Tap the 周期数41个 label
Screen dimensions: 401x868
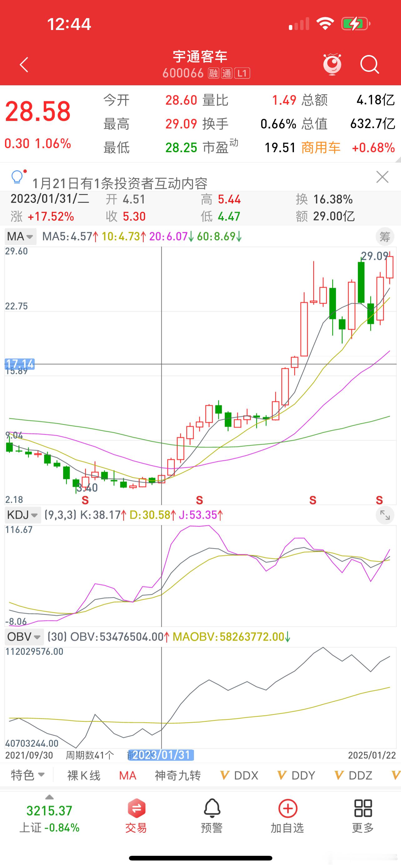click(x=90, y=755)
